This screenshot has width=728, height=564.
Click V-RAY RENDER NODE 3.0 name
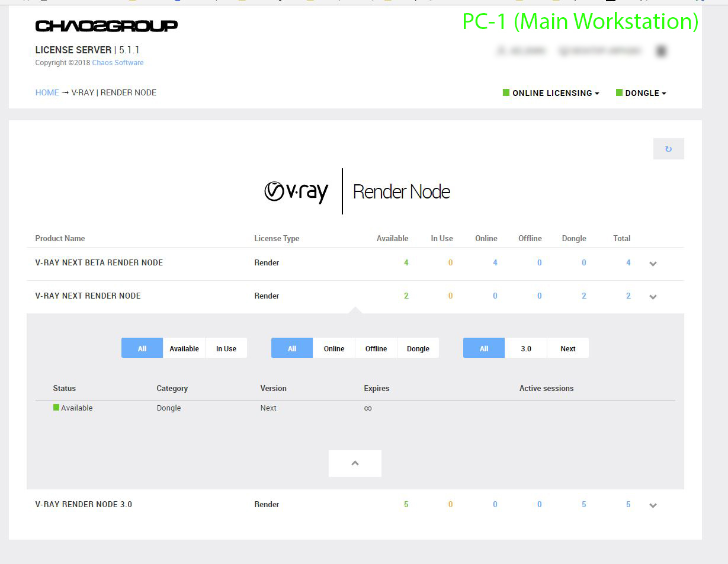[x=84, y=504]
